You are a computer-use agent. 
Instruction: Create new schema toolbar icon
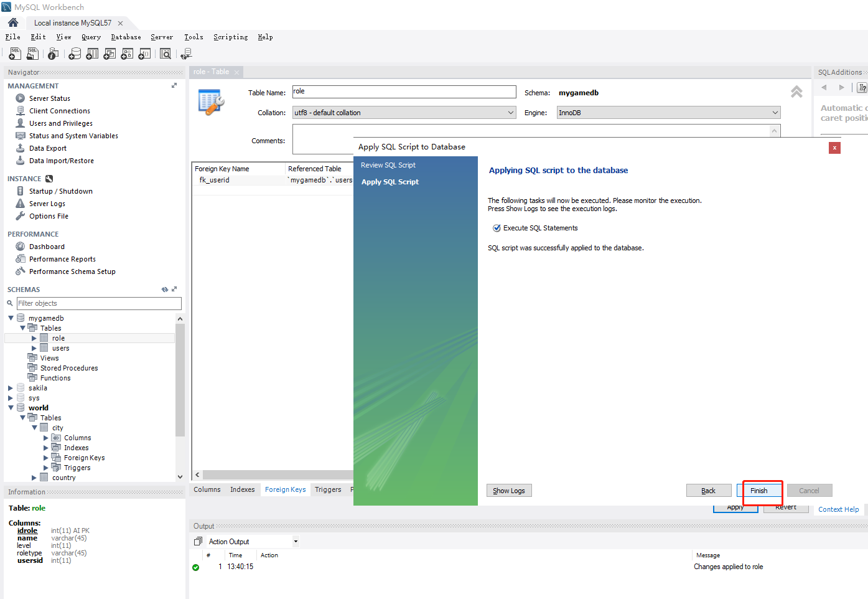coord(75,54)
